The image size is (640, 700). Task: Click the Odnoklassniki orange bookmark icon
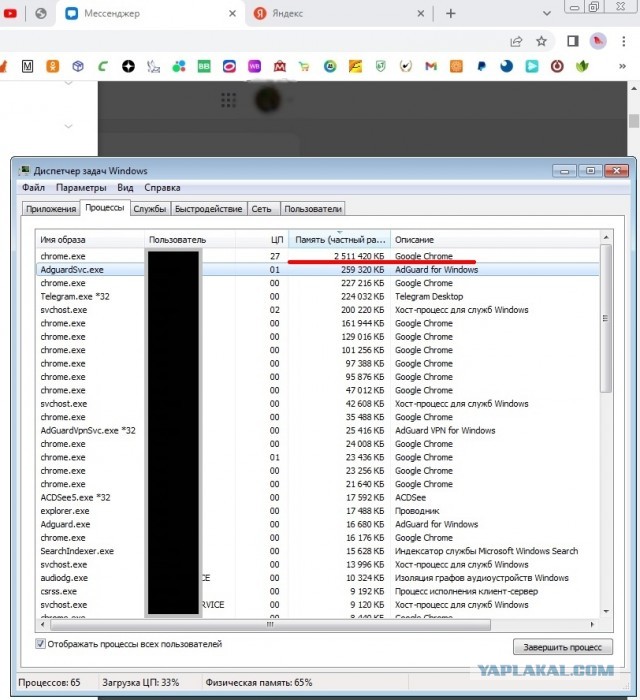tap(53, 67)
